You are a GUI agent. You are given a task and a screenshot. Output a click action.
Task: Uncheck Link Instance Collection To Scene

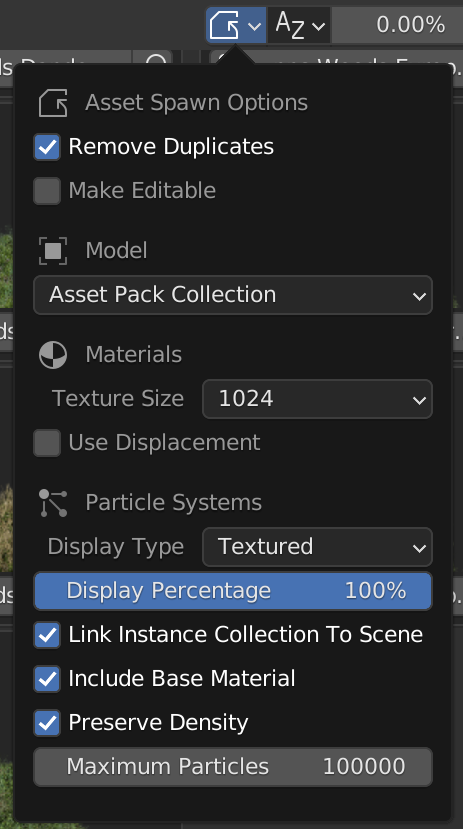tap(47, 634)
